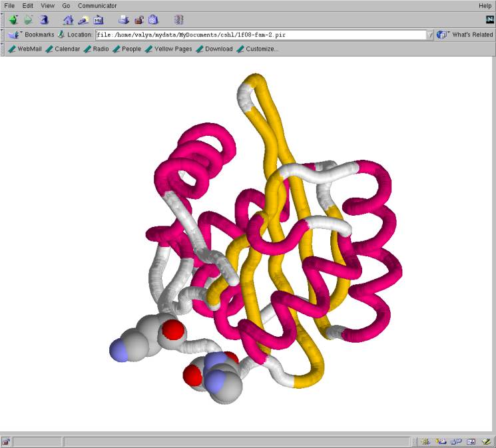The image size is (496, 448).
Task: Click the Back navigation arrow icon
Action: click(x=13, y=20)
